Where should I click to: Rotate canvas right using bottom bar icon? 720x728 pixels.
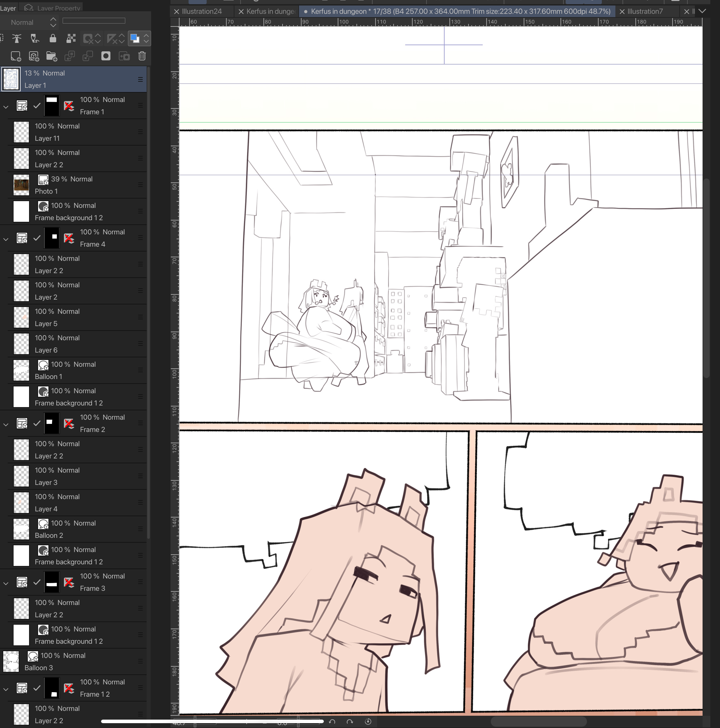coord(350,721)
